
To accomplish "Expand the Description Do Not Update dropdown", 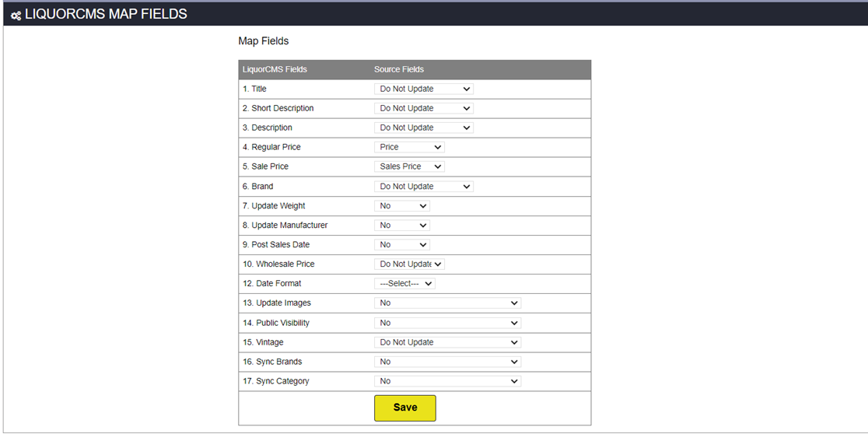I will [423, 128].
